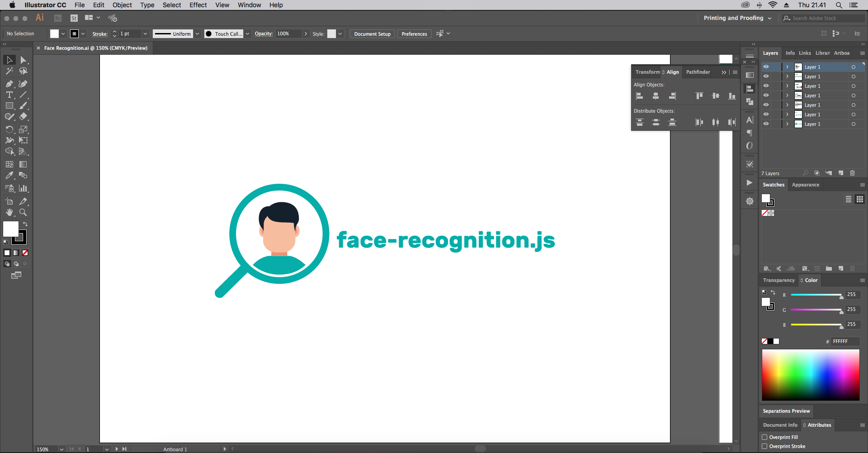Viewport: 868px width, 453px height.
Task: Open Layers panel options menu
Action: (862, 53)
